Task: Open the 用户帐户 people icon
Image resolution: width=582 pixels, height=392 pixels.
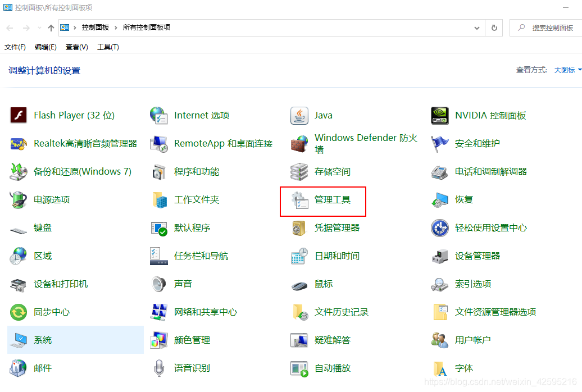Action: [440, 340]
